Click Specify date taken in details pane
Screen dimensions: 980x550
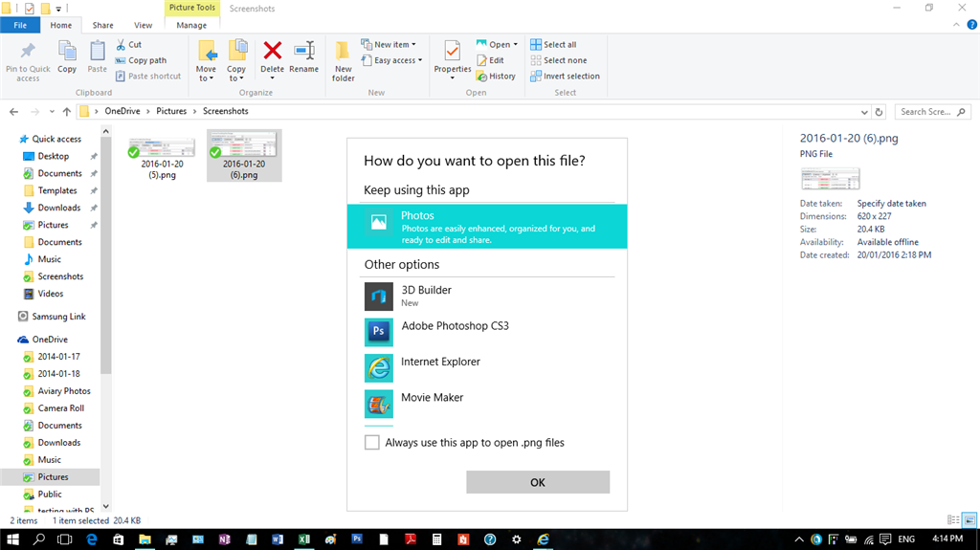pos(891,203)
